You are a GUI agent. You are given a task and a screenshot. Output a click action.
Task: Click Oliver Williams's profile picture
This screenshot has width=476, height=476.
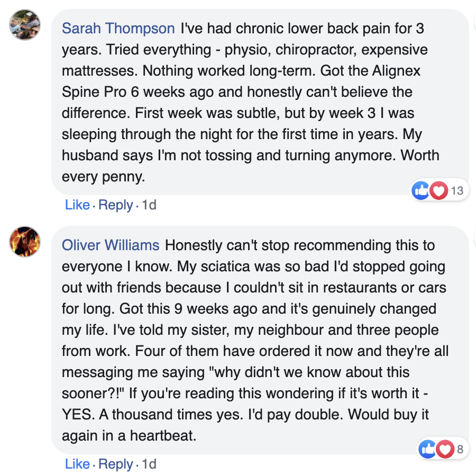[x=25, y=242]
